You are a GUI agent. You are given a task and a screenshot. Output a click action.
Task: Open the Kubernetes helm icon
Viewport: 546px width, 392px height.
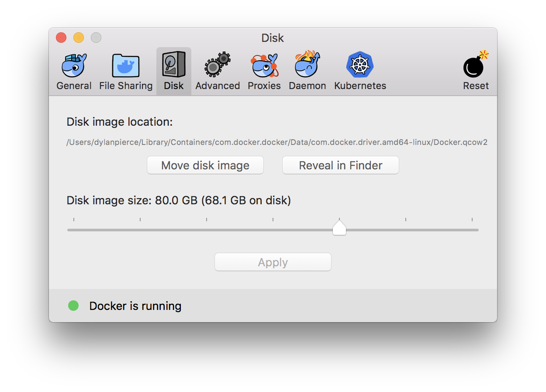tap(360, 65)
